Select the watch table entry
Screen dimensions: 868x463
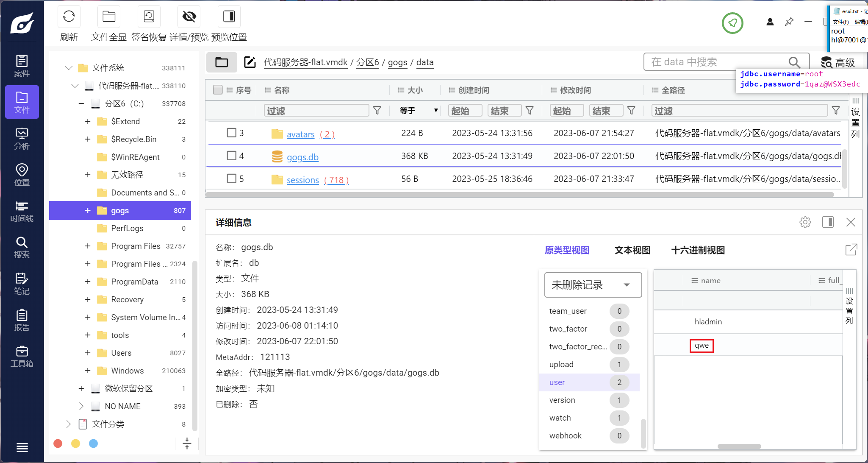click(589, 418)
